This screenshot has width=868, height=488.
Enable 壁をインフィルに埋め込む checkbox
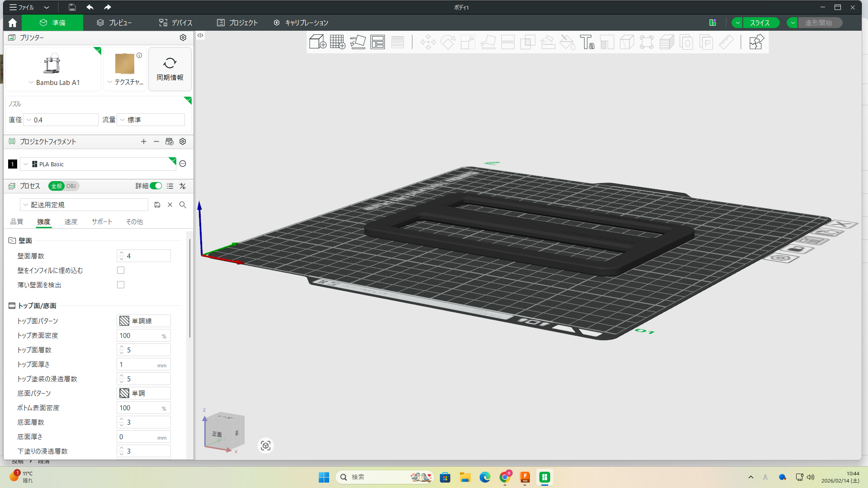(x=121, y=270)
